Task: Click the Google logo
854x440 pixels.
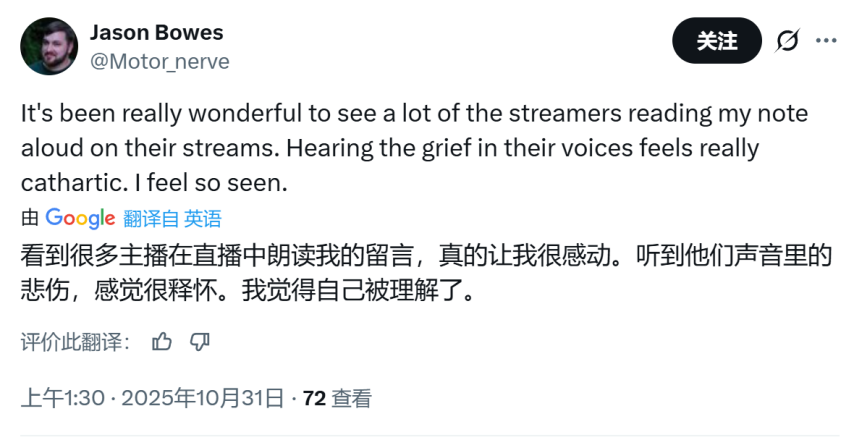Action: pos(80,218)
